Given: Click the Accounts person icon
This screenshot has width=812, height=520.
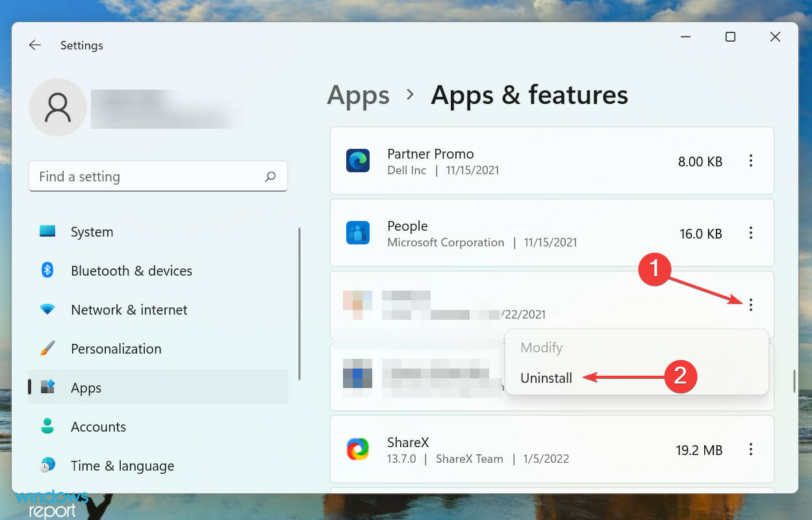Looking at the screenshot, I should click(47, 426).
